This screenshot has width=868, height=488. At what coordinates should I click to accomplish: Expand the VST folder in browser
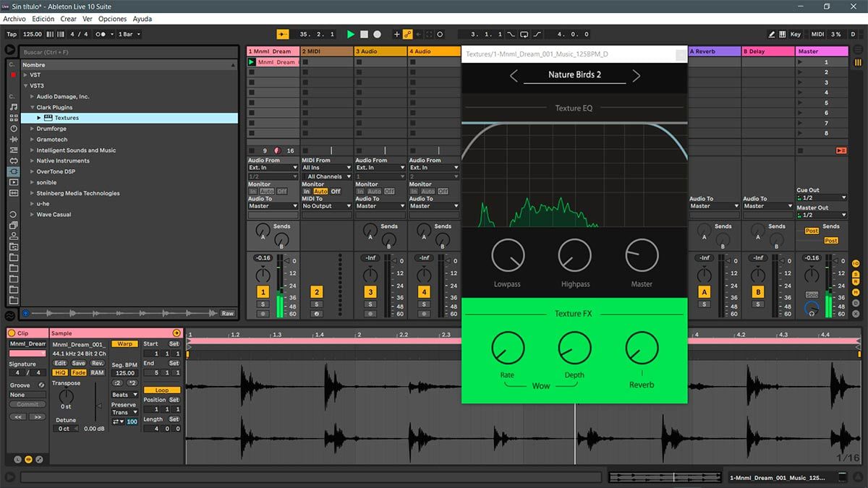pyautogui.click(x=26, y=75)
